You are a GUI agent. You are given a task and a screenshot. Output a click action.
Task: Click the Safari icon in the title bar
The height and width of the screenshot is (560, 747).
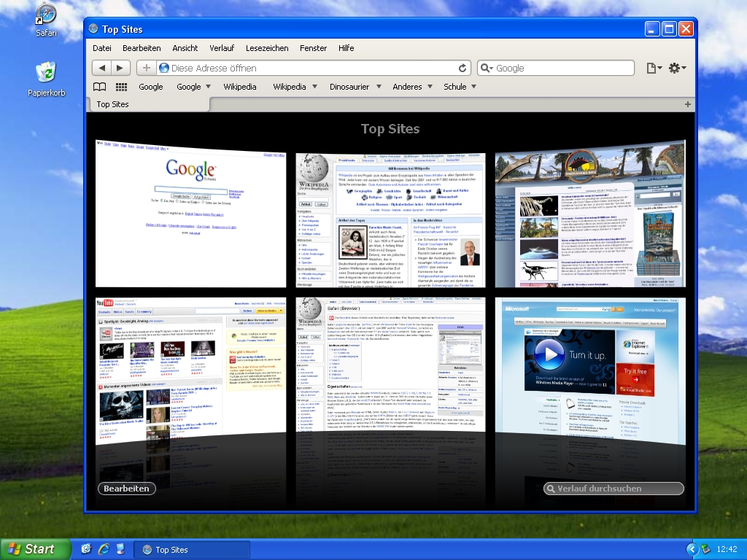pyautogui.click(x=93, y=29)
